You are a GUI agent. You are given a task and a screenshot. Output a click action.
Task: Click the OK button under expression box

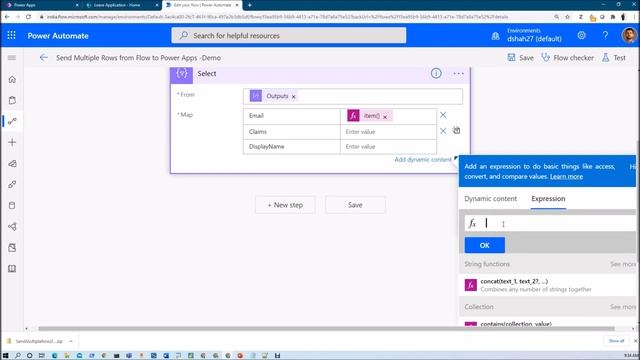(484, 245)
